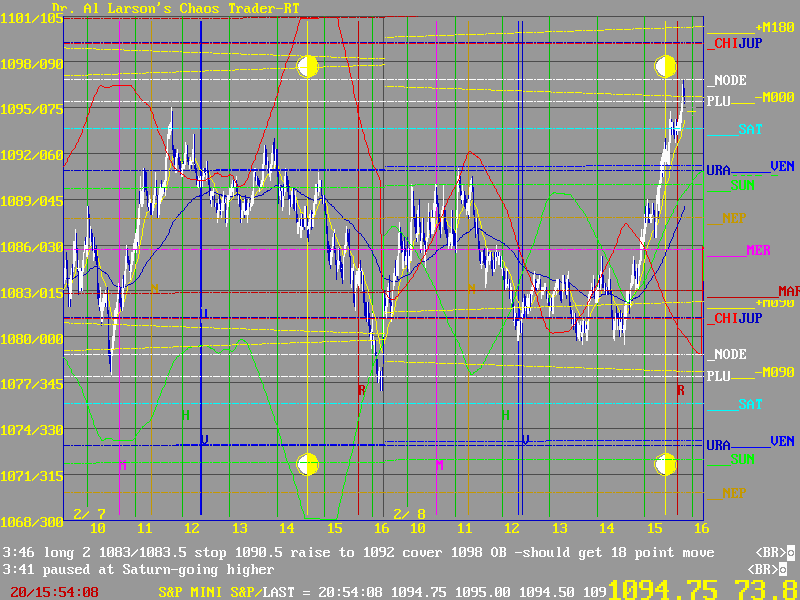
Task: Pick the upper cyan SAT line label
Action: point(750,129)
